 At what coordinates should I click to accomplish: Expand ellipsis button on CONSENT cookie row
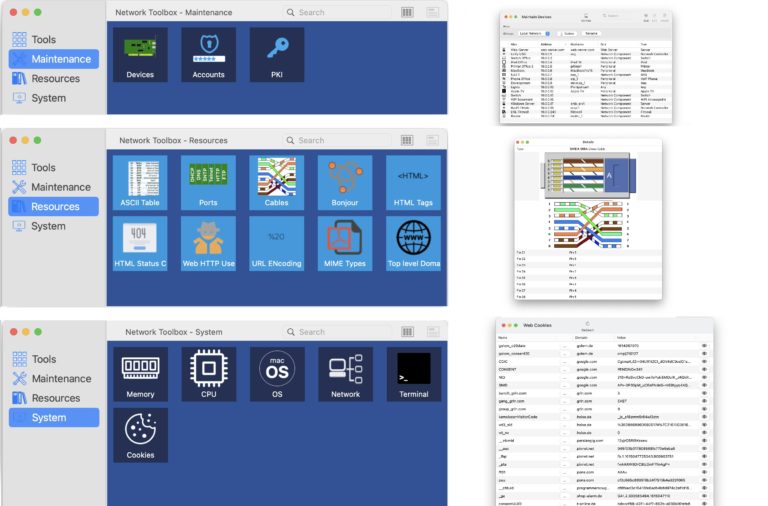pos(564,369)
